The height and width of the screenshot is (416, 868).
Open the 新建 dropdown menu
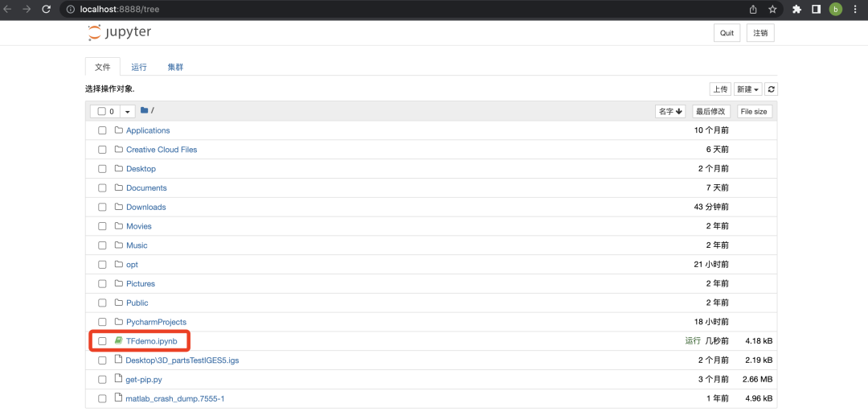pyautogui.click(x=748, y=89)
